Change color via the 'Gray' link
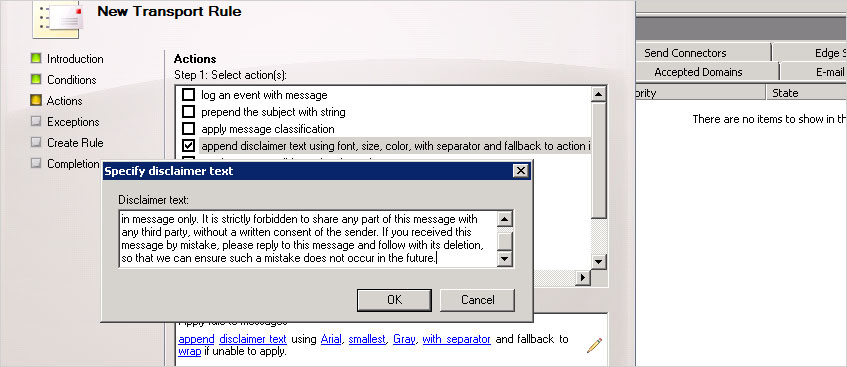847x367 pixels. [404, 339]
